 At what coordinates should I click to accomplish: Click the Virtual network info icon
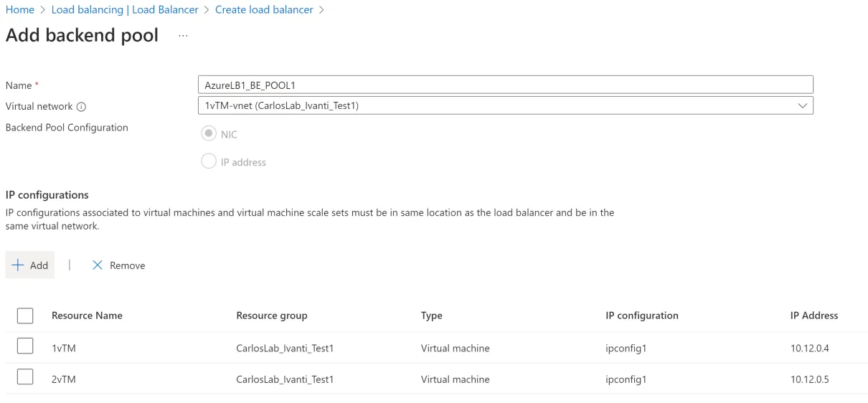tap(81, 107)
